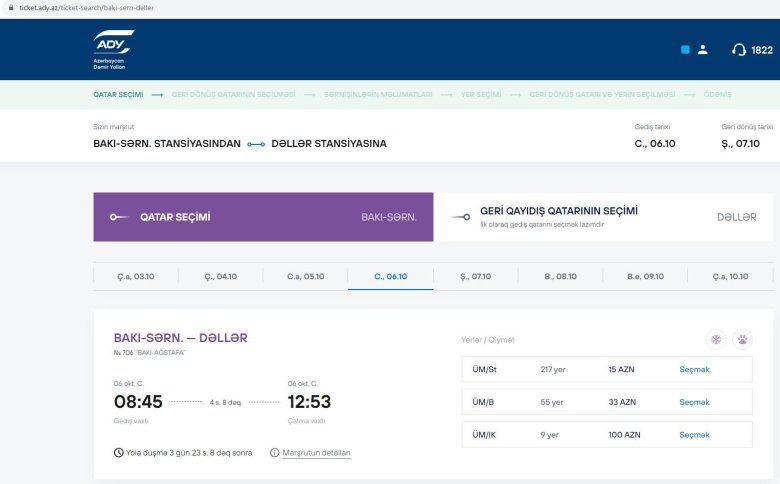The width and height of the screenshot is (780, 484).
Task: Choose the Ş., 07.10 date tab
Action: [475, 276]
